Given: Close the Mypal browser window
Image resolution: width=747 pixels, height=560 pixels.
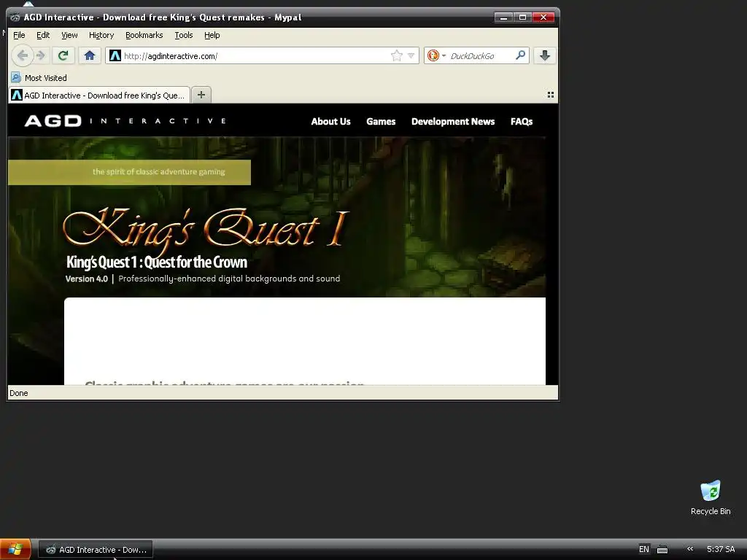Looking at the screenshot, I should tap(543, 17).
